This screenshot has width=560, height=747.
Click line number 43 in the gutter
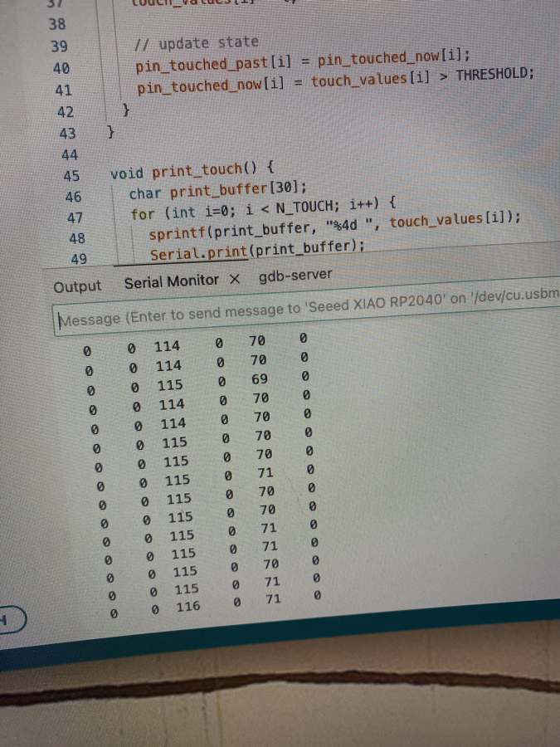coord(67,134)
